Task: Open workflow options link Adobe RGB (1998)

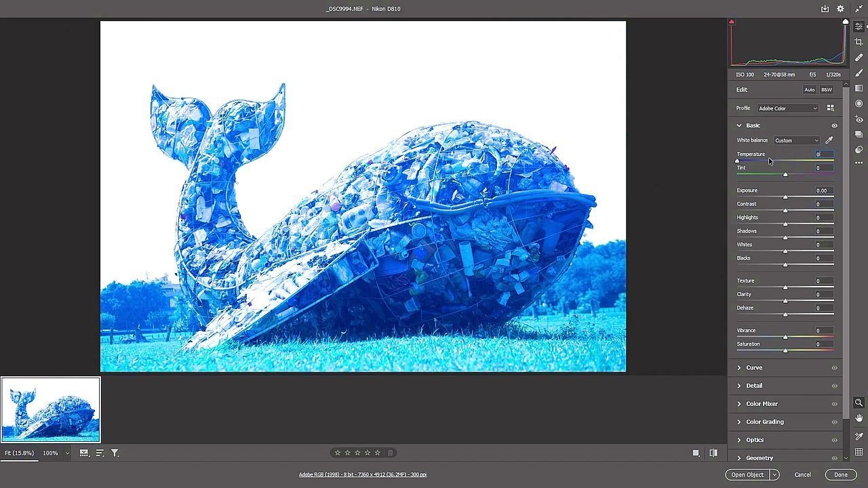Action: [x=363, y=474]
